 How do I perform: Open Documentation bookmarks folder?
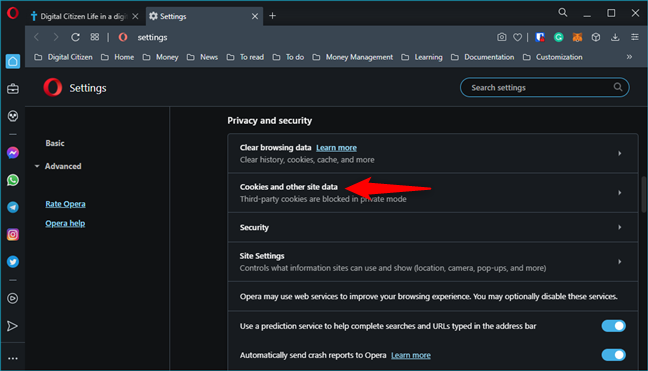[x=483, y=57]
